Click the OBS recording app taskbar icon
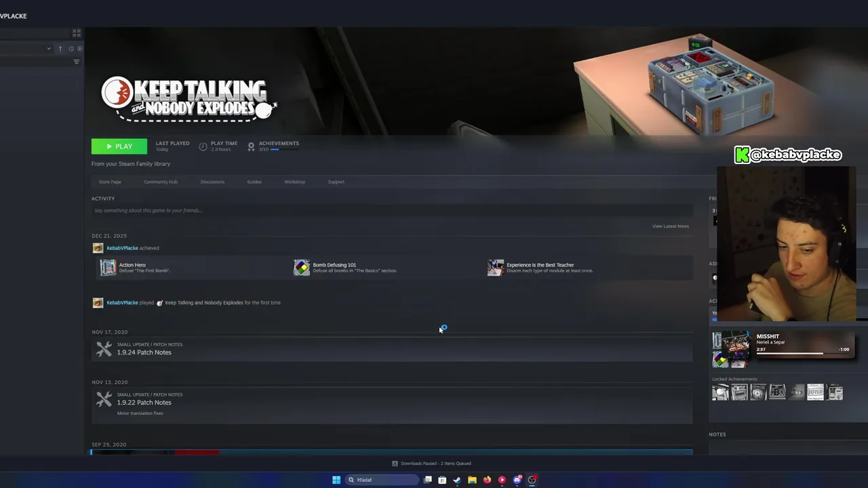 pos(532,480)
